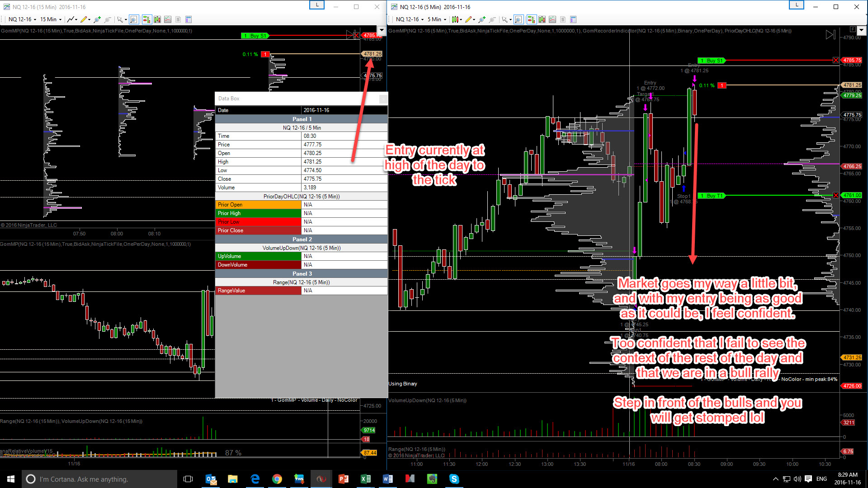Expand pointer tool options arrow in 15 Min window

pyautogui.click(x=126, y=20)
